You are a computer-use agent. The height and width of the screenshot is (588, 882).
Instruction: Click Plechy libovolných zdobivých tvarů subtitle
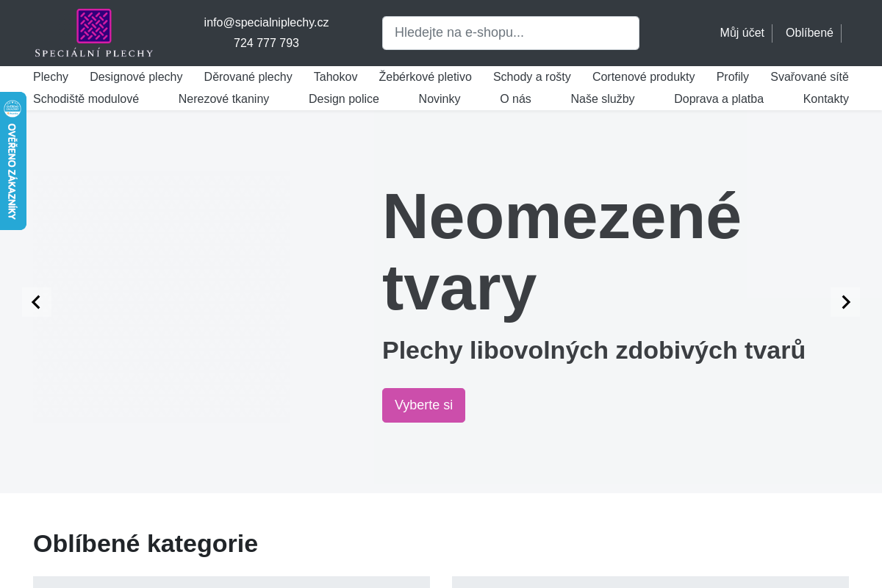(594, 351)
